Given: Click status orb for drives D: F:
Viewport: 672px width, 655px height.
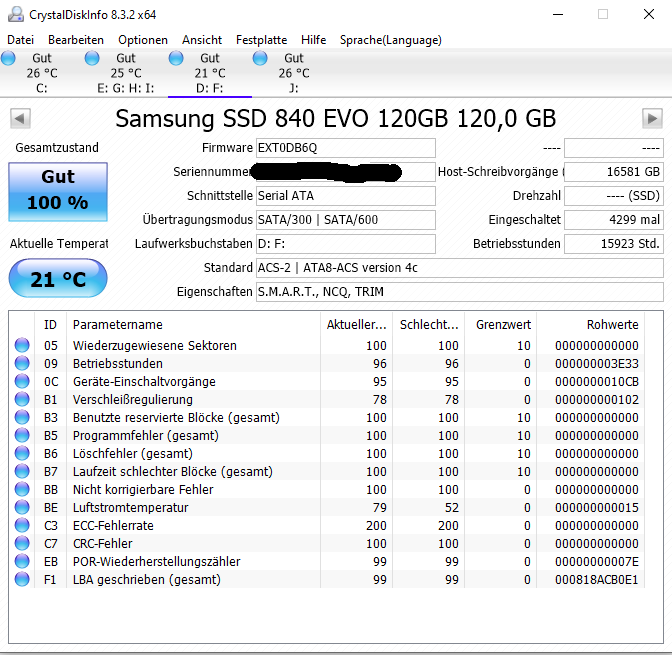Looking at the screenshot, I should point(176,58).
